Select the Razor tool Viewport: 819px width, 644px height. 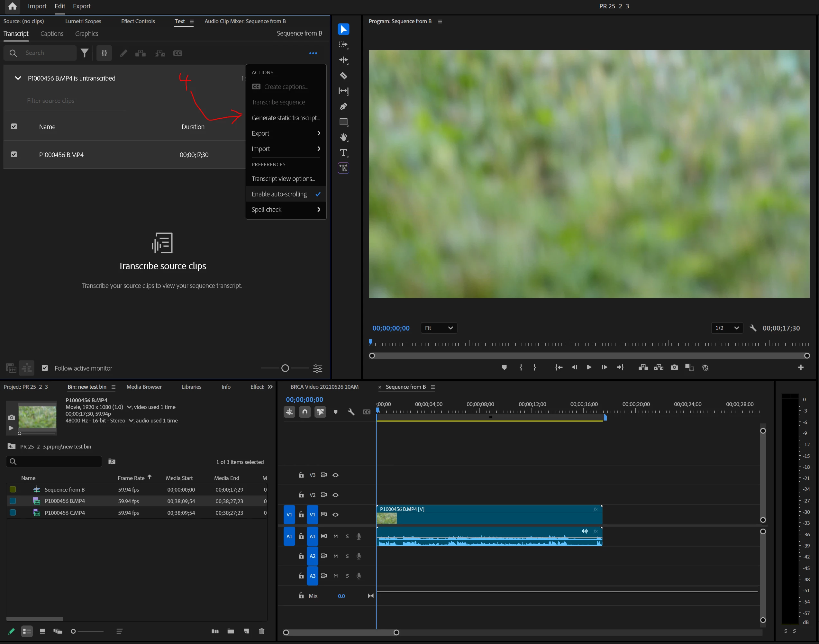click(343, 76)
